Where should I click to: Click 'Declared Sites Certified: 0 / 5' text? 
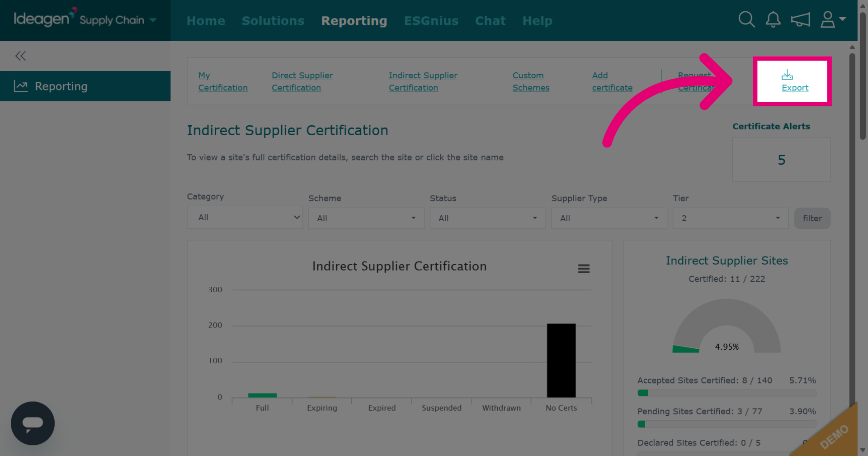699,442
